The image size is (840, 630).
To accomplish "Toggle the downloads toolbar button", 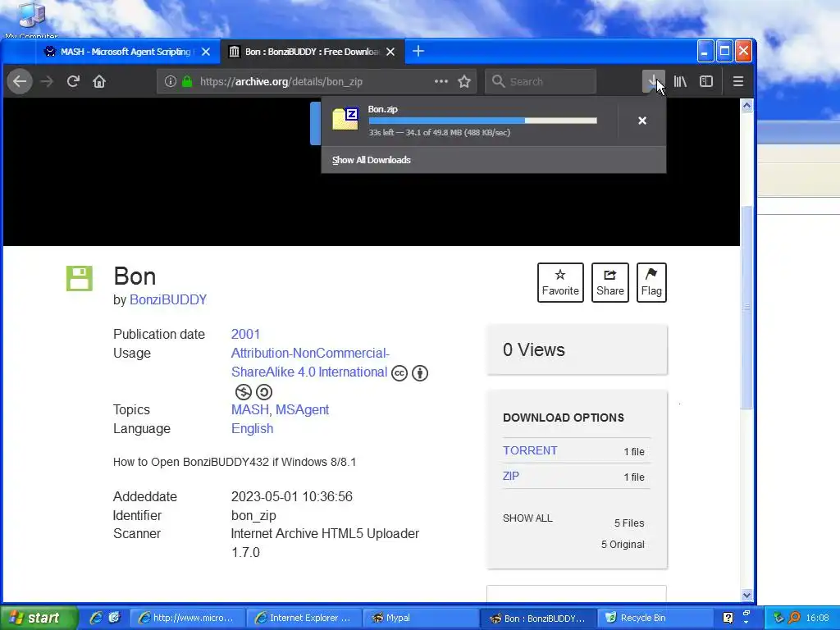I will pos(653,81).
